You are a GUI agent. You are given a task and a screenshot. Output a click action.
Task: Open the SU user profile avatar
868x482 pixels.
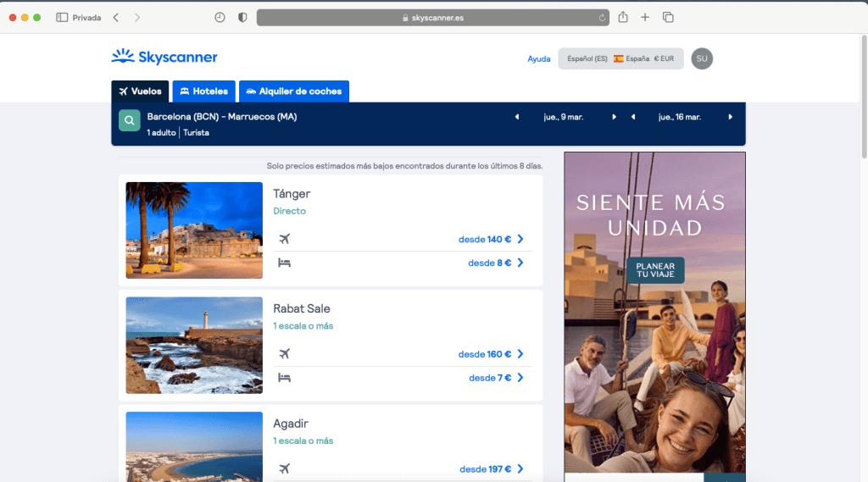(701, 58)
